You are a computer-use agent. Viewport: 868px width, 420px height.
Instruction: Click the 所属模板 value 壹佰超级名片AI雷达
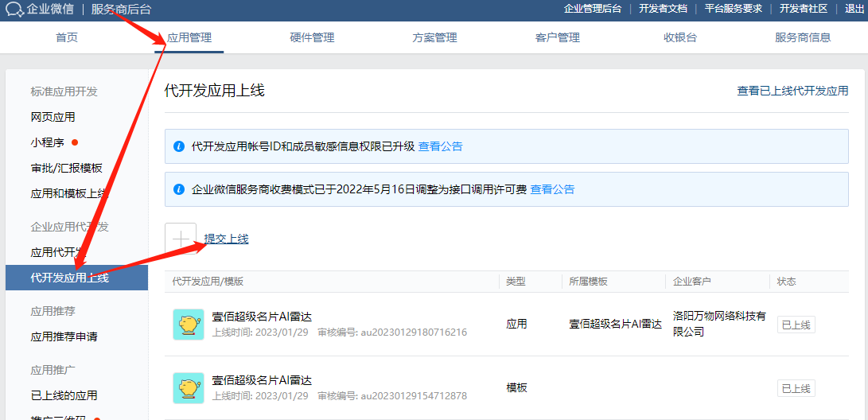pyautogui.click(x=616, y=325)
